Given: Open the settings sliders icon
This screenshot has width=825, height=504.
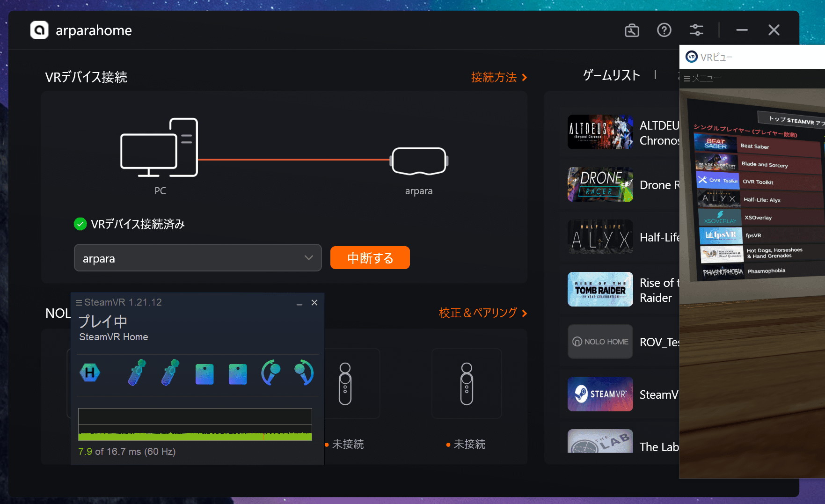Looking at the screenshot, I should (696, 30).
